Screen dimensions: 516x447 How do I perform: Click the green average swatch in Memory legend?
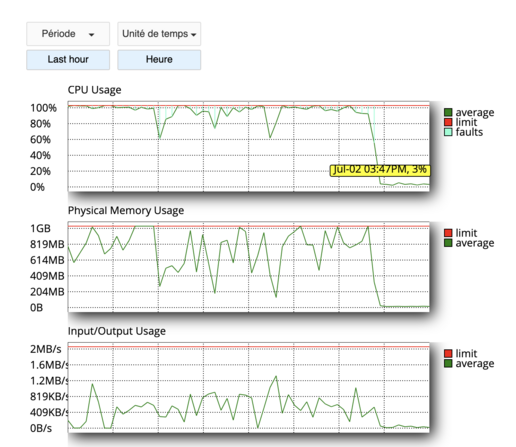tap(448, 243)
